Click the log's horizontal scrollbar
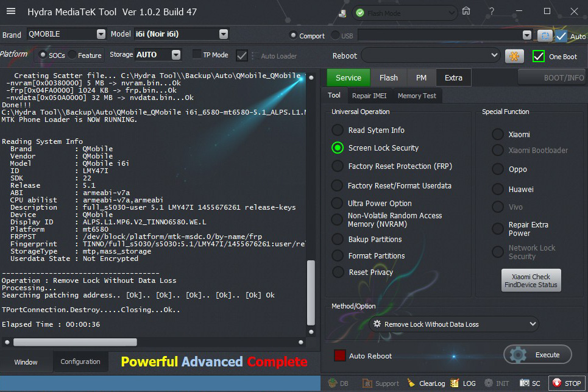Viewport: 588px width, 392px height. click(x=74, y=342)
